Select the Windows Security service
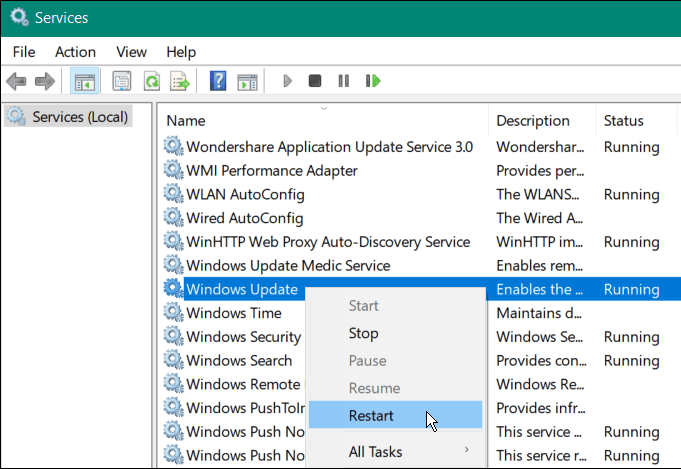The height and width of the screenshot is (469, 681). 243,337
